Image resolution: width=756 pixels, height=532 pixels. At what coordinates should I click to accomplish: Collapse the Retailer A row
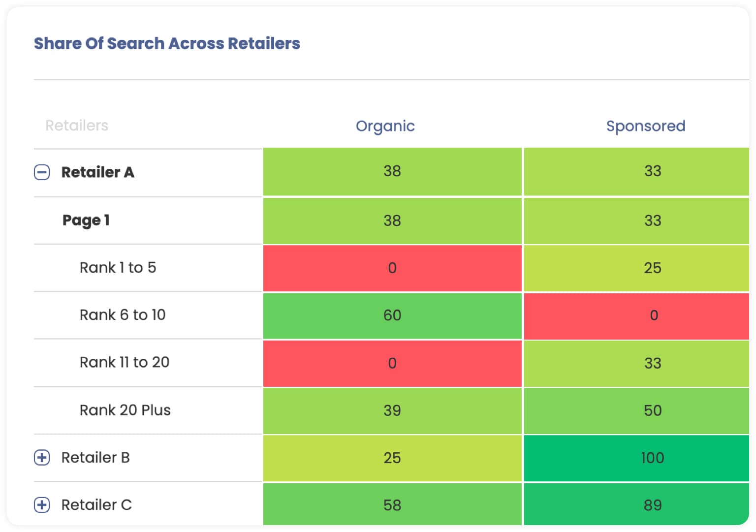(42, 172)
